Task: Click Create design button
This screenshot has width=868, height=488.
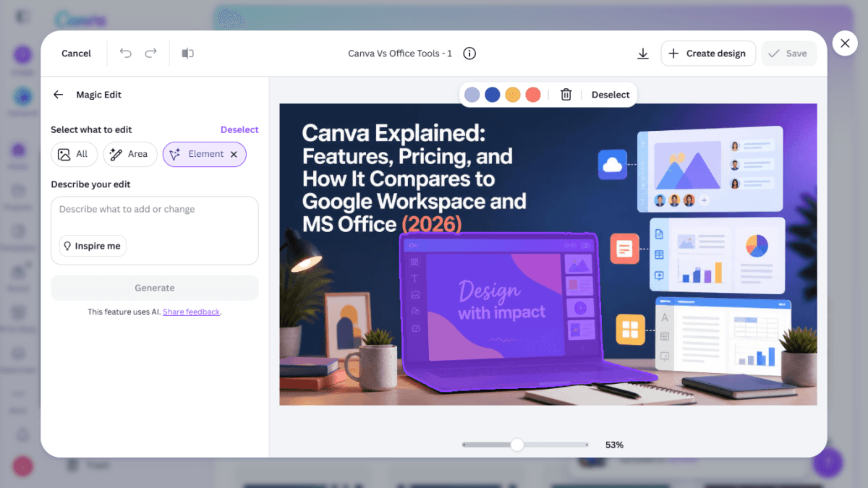Action: point(708,53)
